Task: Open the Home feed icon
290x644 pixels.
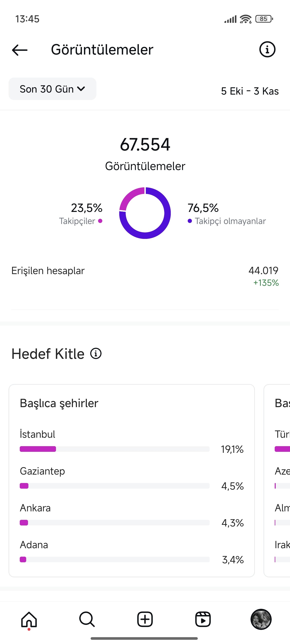Action: coord(29,620)
